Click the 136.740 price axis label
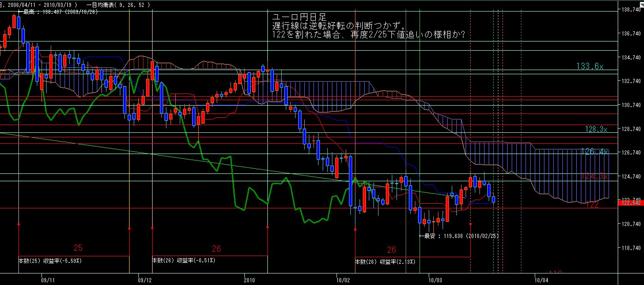 click(631, 34)
